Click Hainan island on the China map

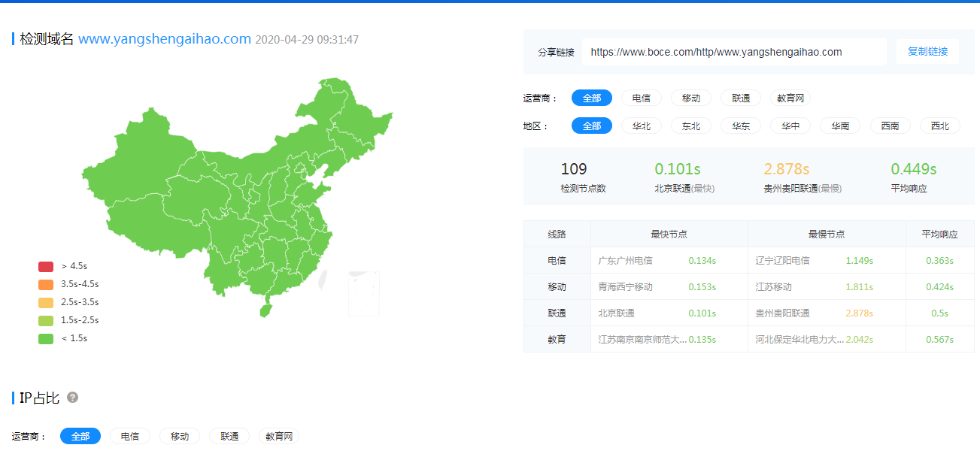pyautogui.click(x=265, y=310)
